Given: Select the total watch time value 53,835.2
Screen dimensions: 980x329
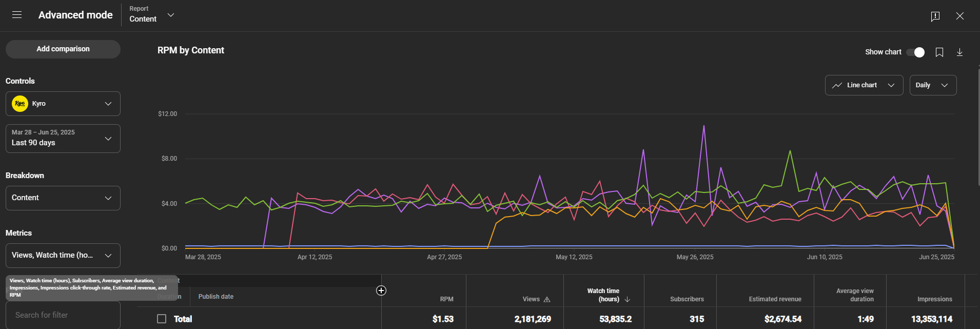Looking at the screenshot, I should click(x=615, y=319).
